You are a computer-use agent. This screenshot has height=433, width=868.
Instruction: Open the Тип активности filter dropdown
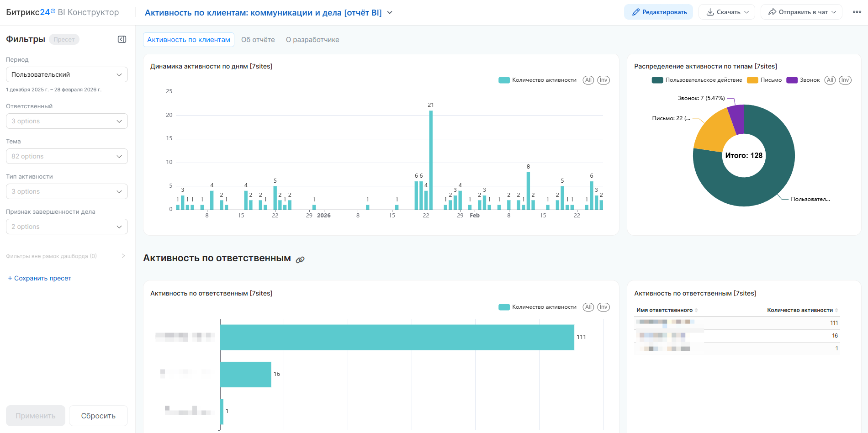click(x=67, y=191)
